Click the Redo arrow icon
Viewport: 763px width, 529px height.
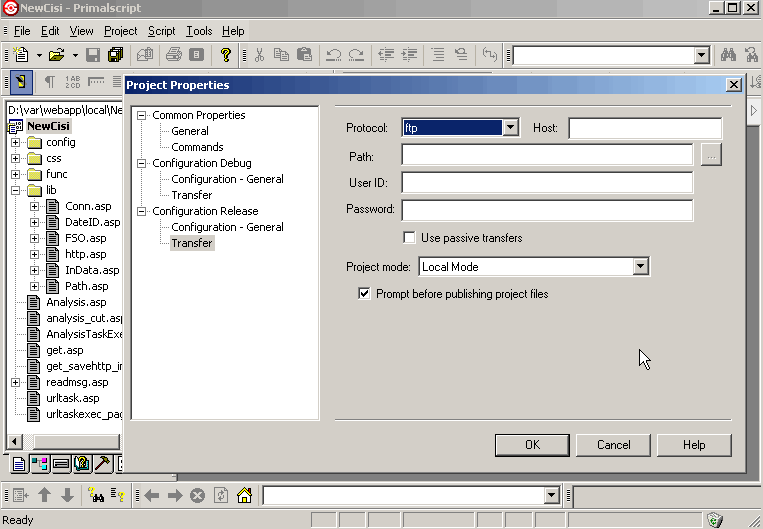(x=357, y=55)
